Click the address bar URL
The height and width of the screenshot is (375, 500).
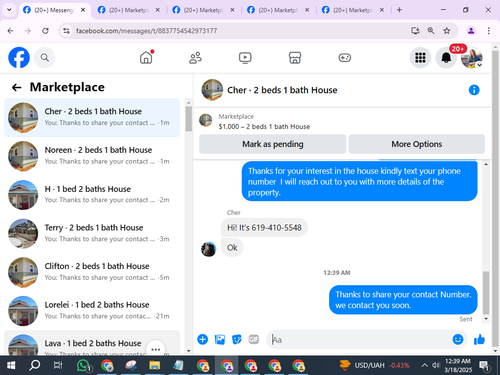(146, 31)
